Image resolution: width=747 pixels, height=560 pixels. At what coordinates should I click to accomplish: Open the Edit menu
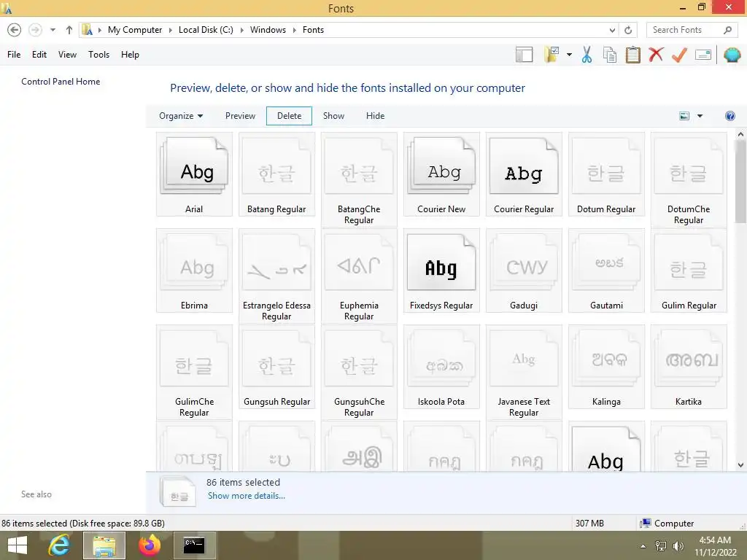click(39, 55)
